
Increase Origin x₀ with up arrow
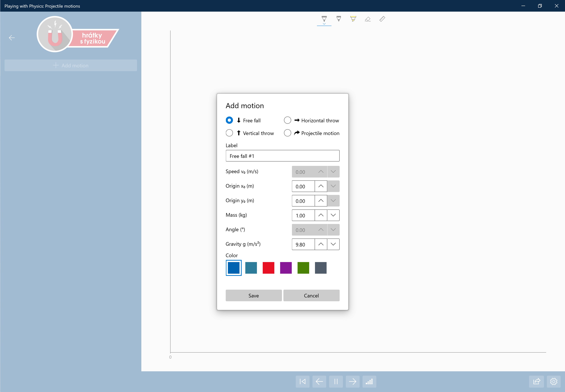point(321,186)
